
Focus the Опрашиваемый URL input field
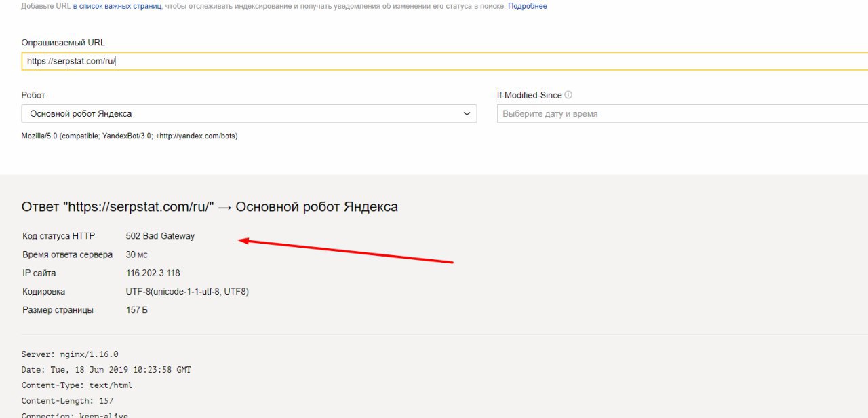(x=445, y=61)
